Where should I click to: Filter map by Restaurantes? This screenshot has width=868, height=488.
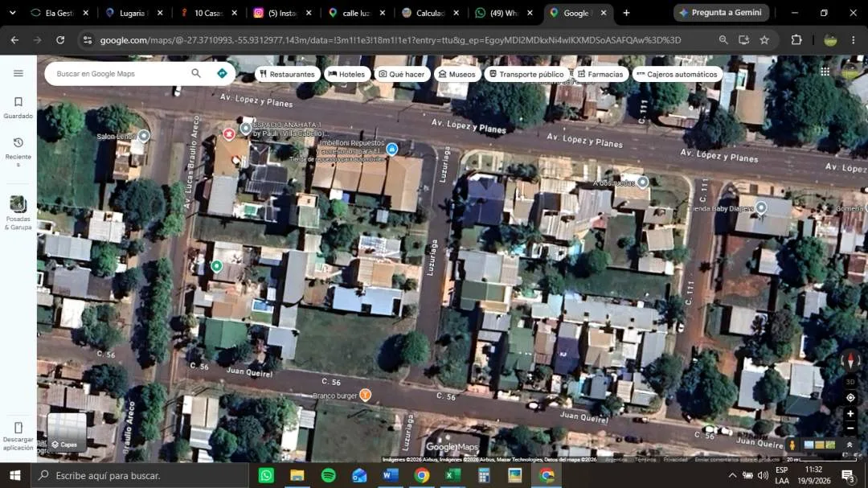point(287,74)
